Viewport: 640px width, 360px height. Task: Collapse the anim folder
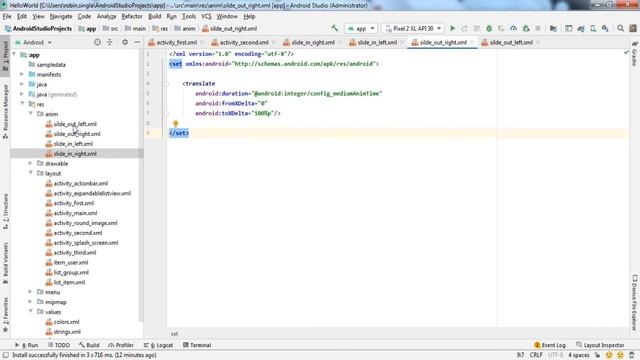[x=31, y=113]
